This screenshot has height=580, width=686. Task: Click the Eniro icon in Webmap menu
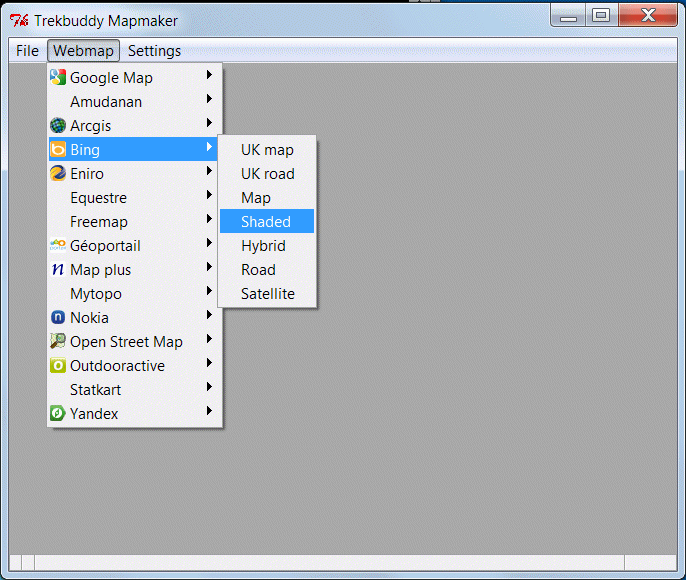coord(58,174)
